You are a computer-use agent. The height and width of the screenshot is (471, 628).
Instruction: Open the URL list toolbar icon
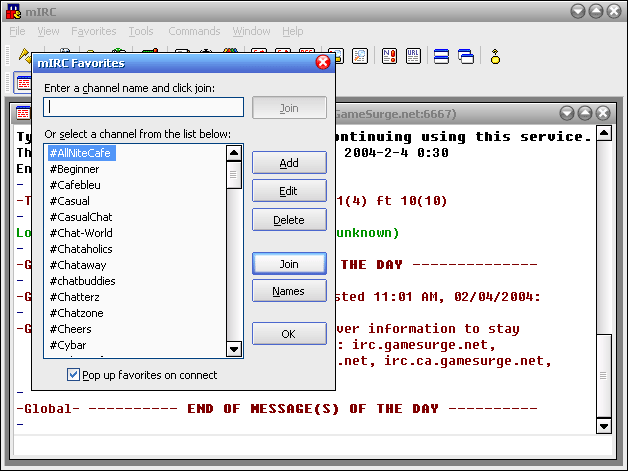pos(413,56)
